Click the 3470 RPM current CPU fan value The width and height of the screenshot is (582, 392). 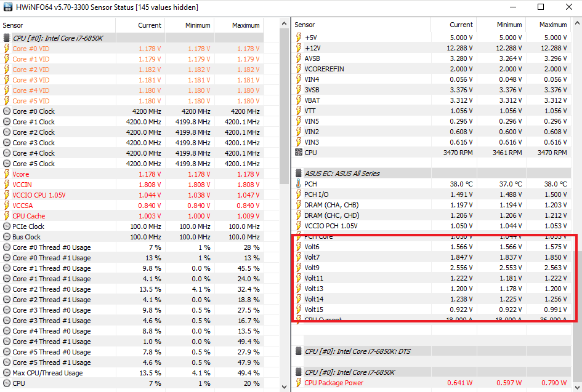pyautogui.click(x=458, y=153)
